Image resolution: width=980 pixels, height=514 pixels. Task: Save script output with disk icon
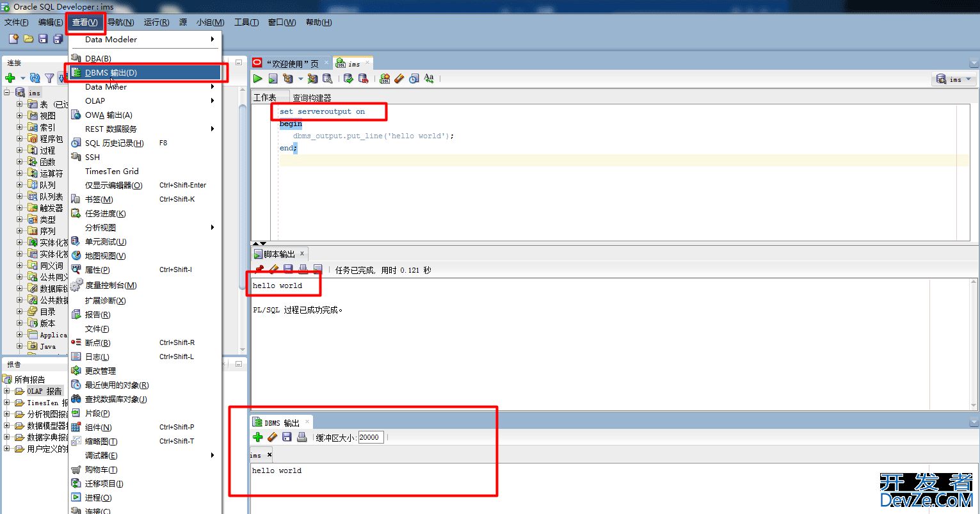click(288, 269)
